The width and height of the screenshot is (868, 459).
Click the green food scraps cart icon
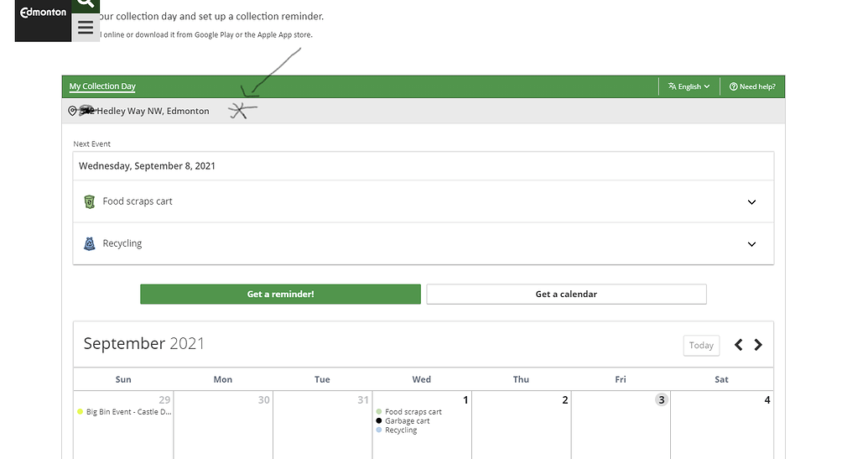(89, 201)
